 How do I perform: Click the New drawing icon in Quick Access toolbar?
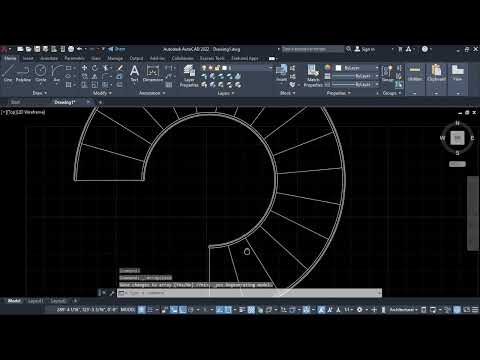(20, 49)
